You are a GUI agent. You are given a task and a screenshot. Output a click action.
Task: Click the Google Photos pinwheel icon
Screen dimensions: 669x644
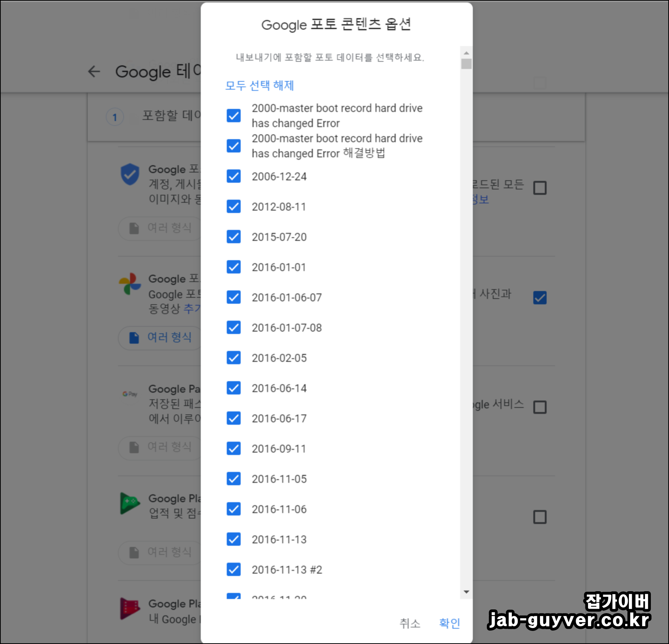(x=130, y=284)
